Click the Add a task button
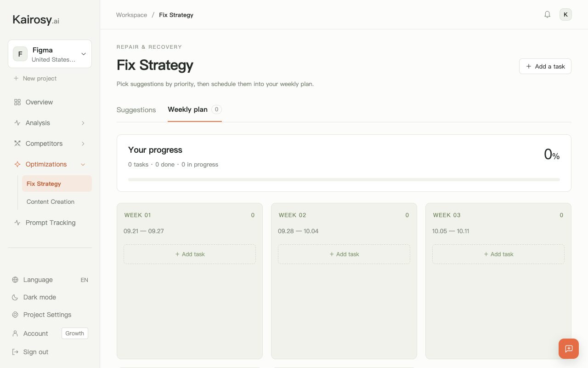588x368 pixels. [545, 66]
